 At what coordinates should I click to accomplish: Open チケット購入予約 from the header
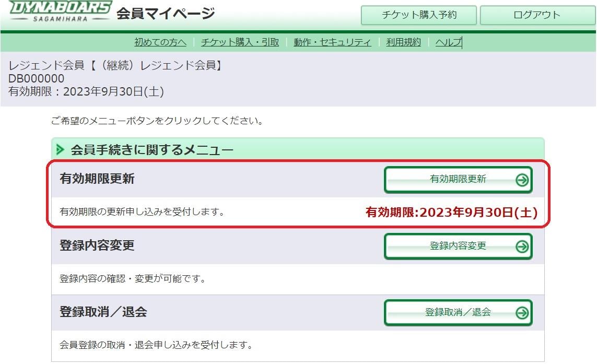point(419,15)
